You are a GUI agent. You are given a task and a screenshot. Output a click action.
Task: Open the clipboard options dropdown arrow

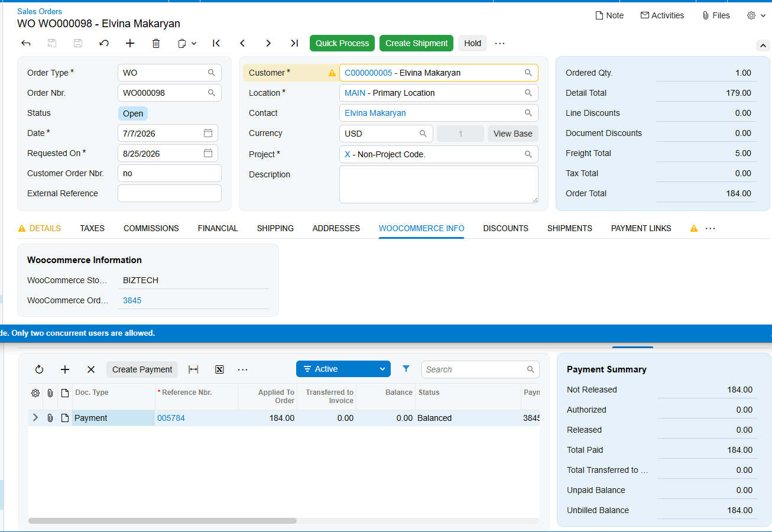tap(194, 44)
